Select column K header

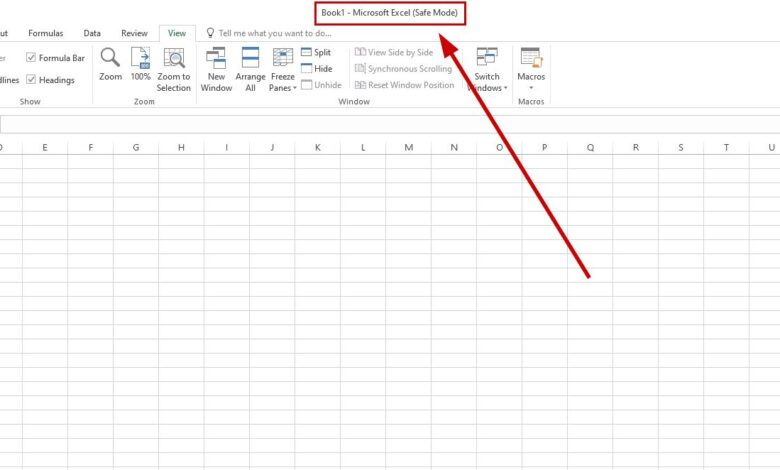pos(317,147)
